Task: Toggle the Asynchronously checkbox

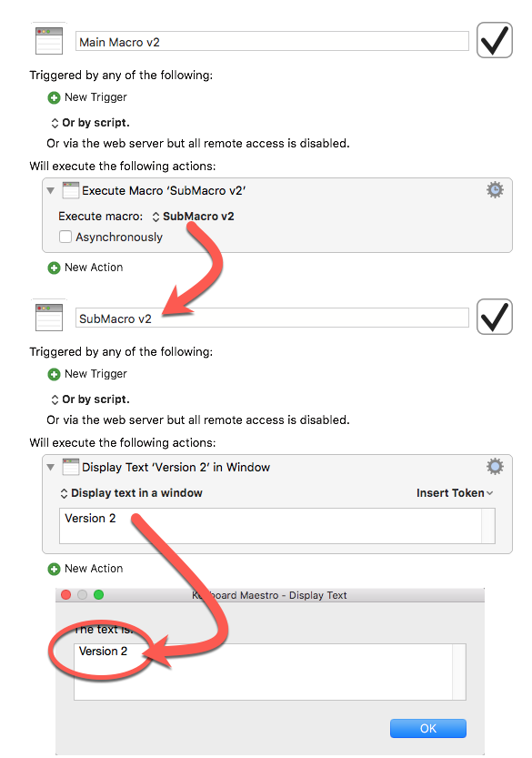Action: pyautogui.click(x=65, y=237)
